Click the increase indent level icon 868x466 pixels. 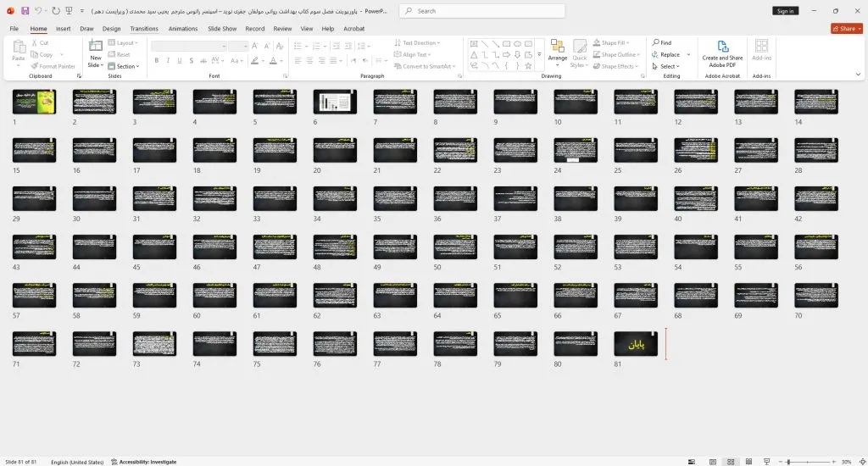point(348,46)
